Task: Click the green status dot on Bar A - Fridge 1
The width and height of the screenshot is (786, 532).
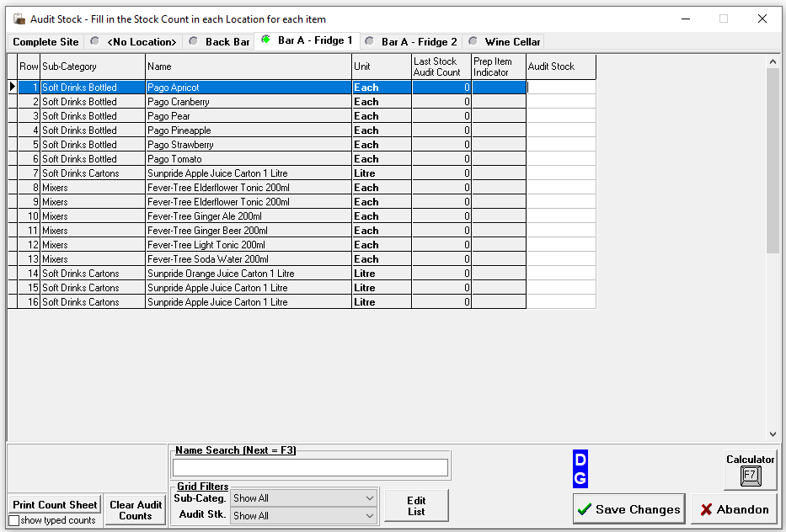Action: coord(265,40)
